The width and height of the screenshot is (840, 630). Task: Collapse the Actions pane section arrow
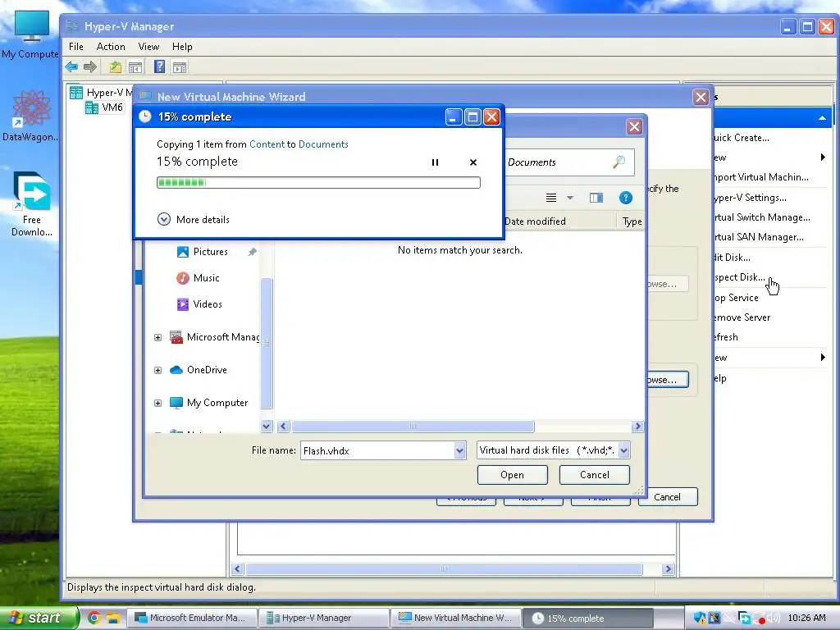(x=822, y=118)
